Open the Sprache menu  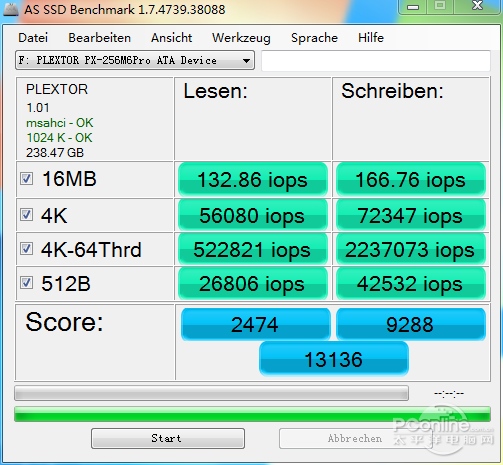[314, 38]
